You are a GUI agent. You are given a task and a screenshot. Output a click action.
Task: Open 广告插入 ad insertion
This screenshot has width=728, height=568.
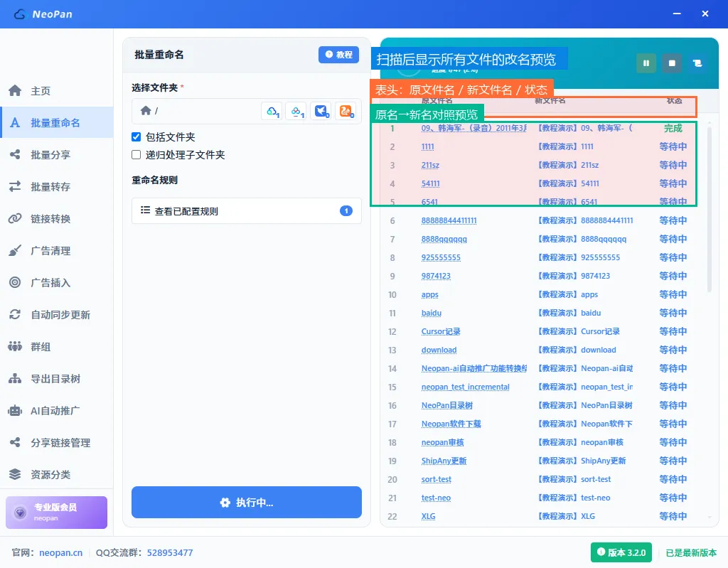click(x=57, y=282)
